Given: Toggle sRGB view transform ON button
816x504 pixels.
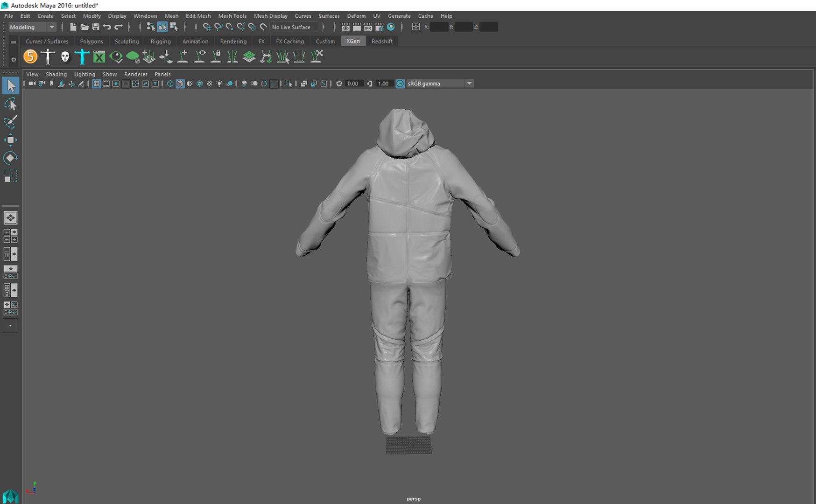Looking at the screenshot, I should coord(400,84).
